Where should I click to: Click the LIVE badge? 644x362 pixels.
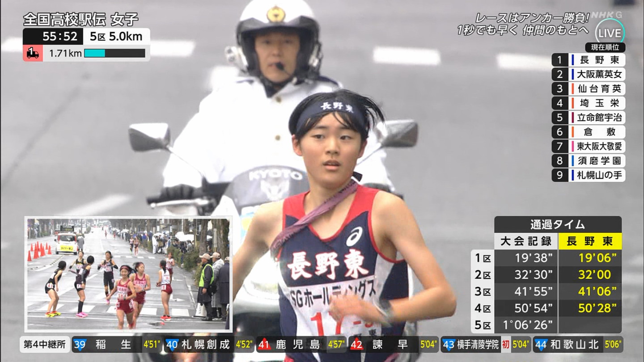pos(610,34)
